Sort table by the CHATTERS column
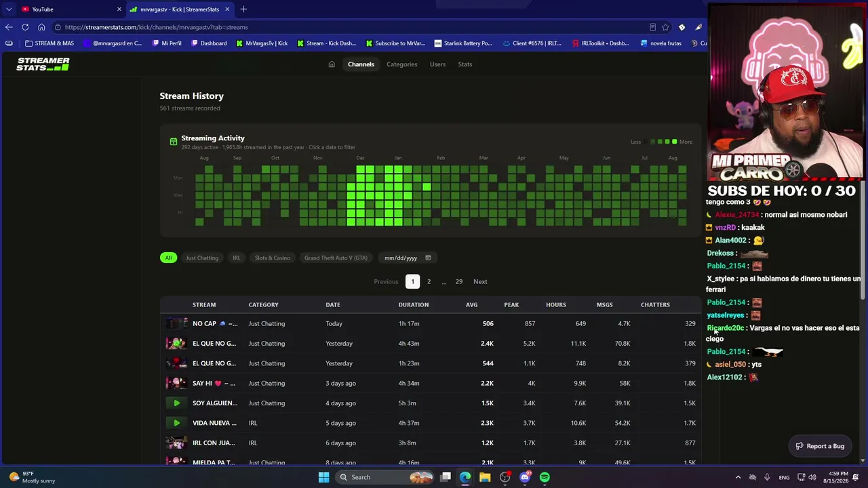 click(655, 305)
